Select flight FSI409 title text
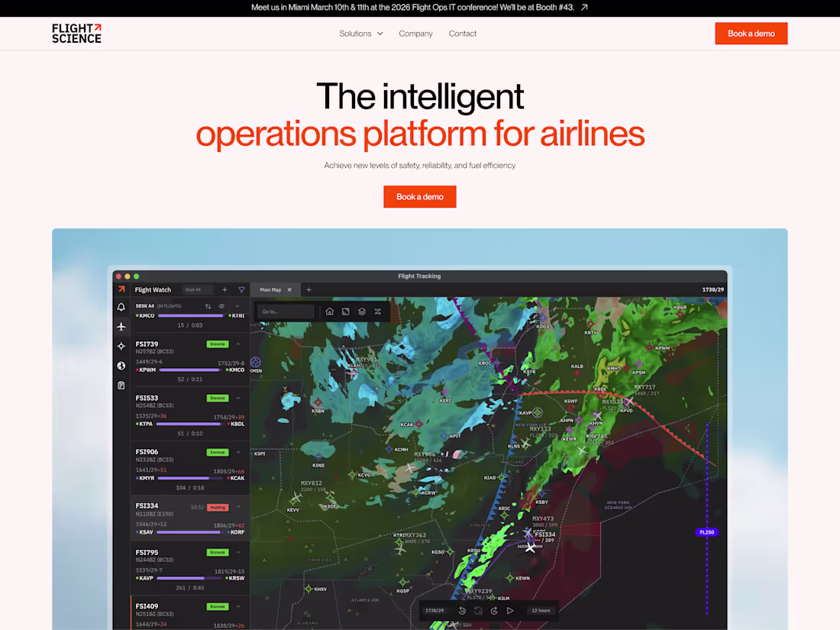Screen dimensions: 840x630 coord(147,606)
